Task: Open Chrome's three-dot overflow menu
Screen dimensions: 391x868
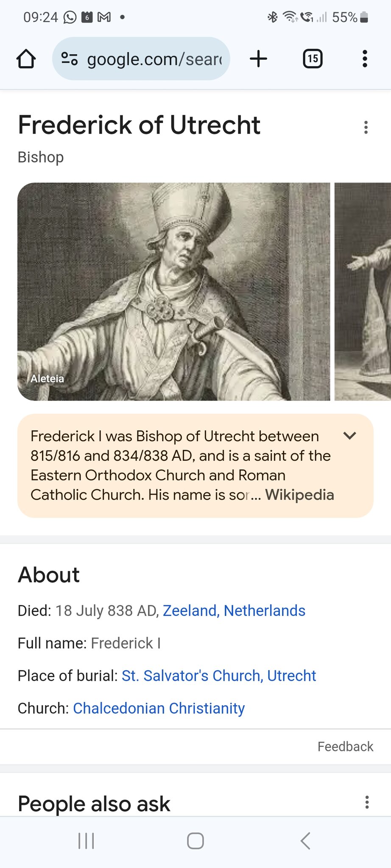Action: point(365,58)
